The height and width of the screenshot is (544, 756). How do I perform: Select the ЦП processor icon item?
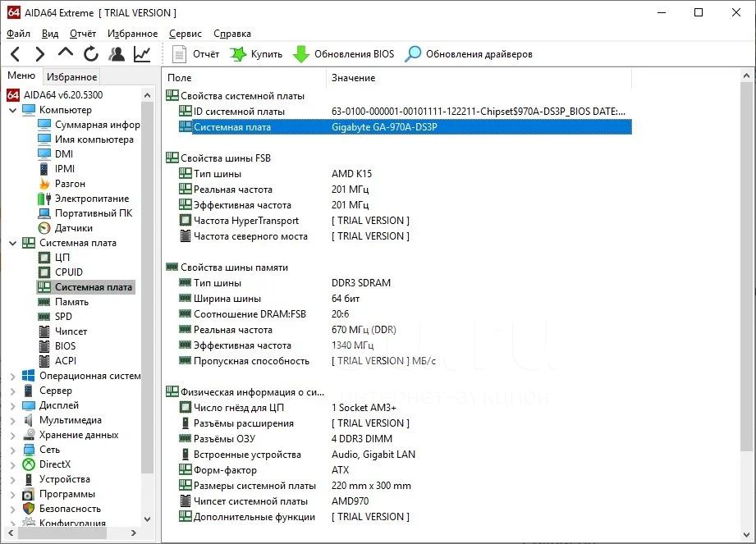[54, 258]
